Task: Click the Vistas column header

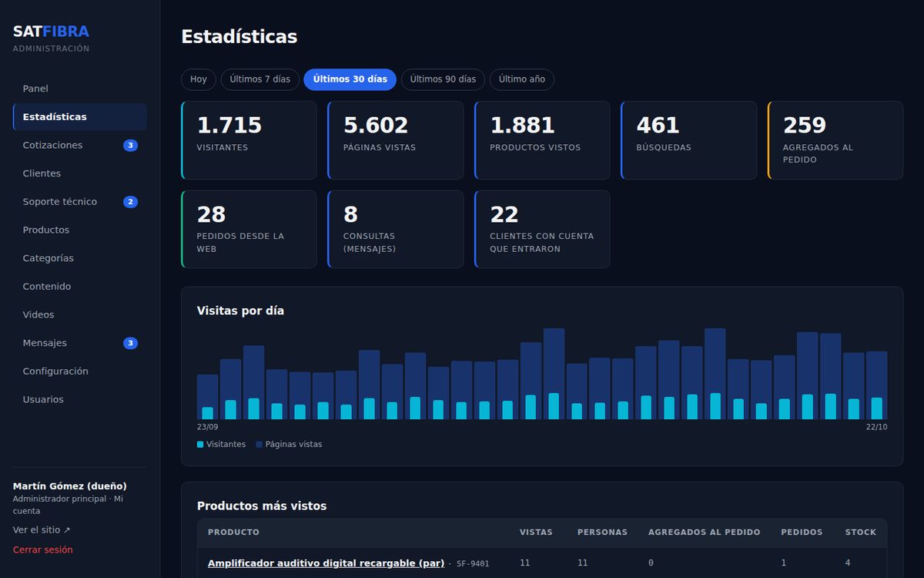Action: (536, 533)
